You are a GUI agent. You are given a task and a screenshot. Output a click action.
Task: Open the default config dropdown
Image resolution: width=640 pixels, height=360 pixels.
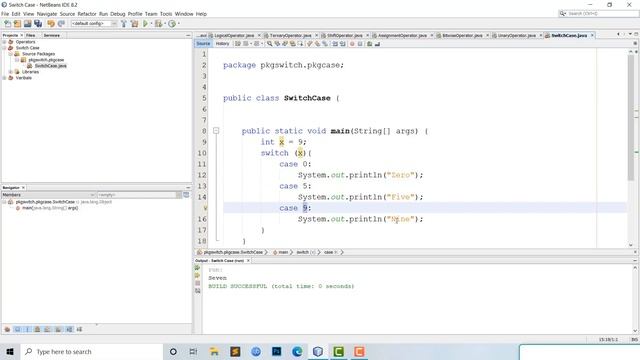(x=94, y=24)
